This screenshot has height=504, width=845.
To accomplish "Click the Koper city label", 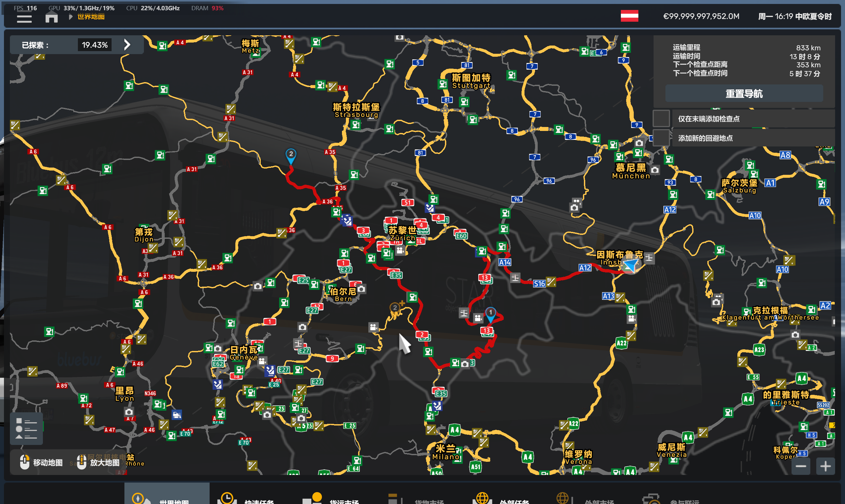I will (785, 453).
